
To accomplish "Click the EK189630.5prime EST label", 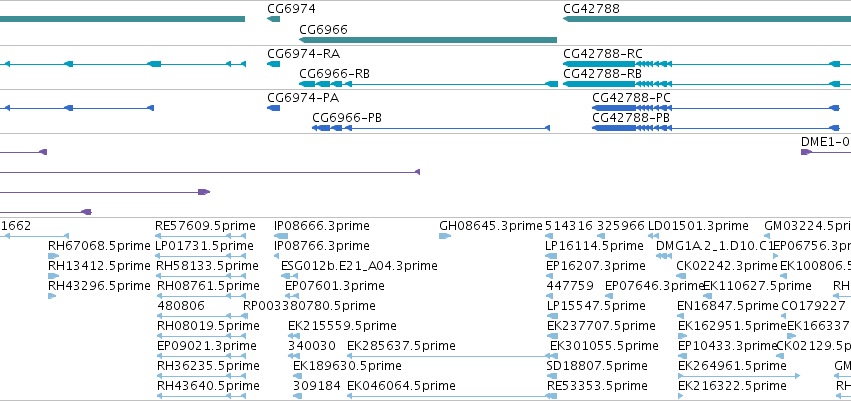I will [x=347, y=366].
